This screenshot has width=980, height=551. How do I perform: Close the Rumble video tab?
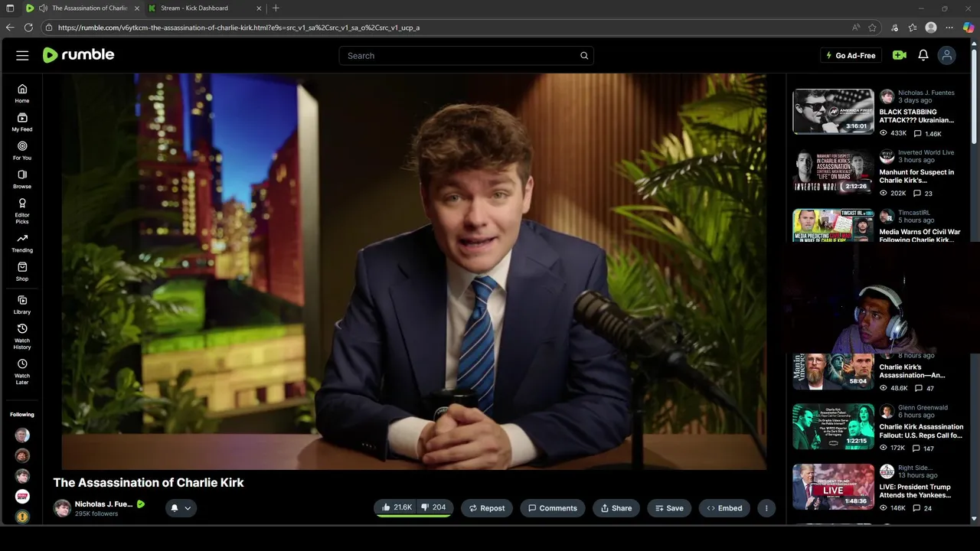tap(137, 8)
